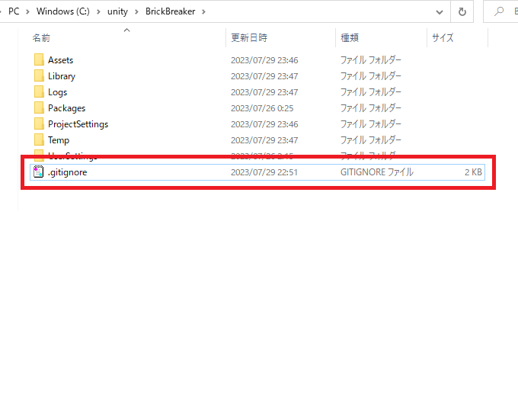The image size is (518, 420).
Task: Expand the chevron after unity in path
Action: (136, 12)
